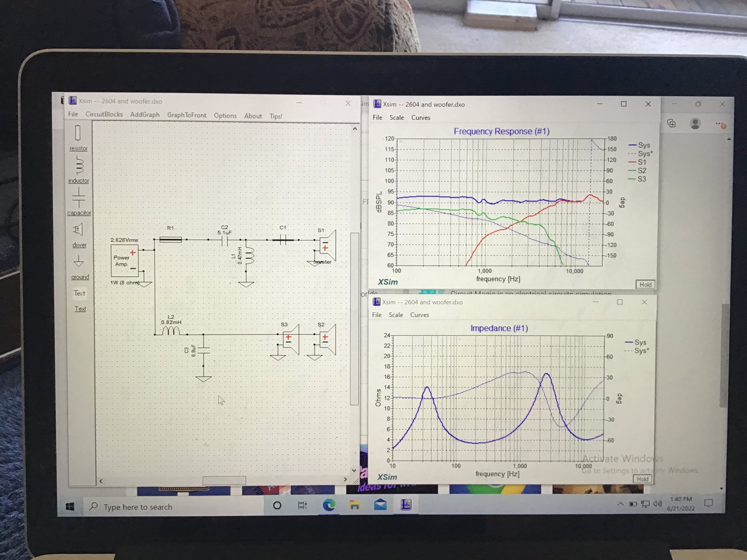Open the Mail app from the taskbar

point(380,505)
